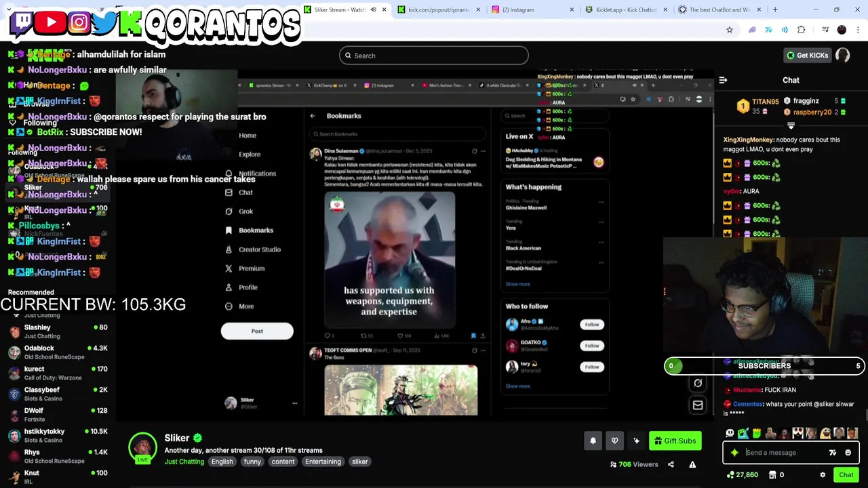Viewport: 868px width, 488px height.
Task: Select the funny tag
Action: point(252,462)
